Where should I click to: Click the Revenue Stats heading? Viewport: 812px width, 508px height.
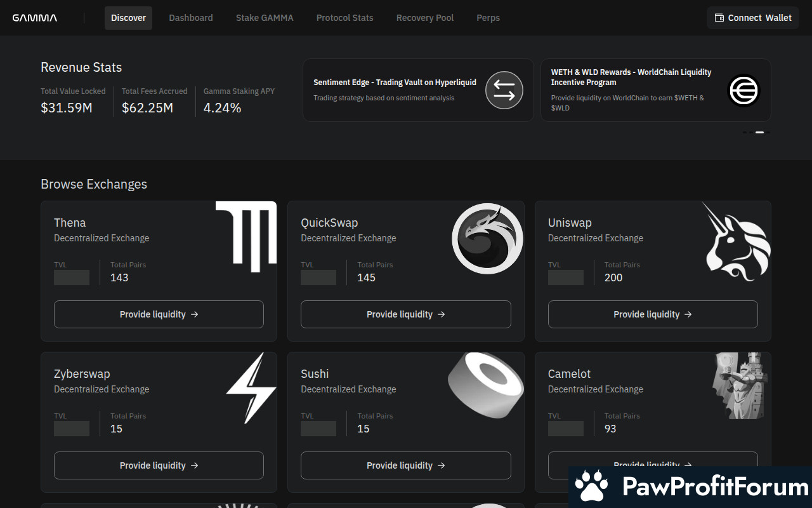click(81, 67)
